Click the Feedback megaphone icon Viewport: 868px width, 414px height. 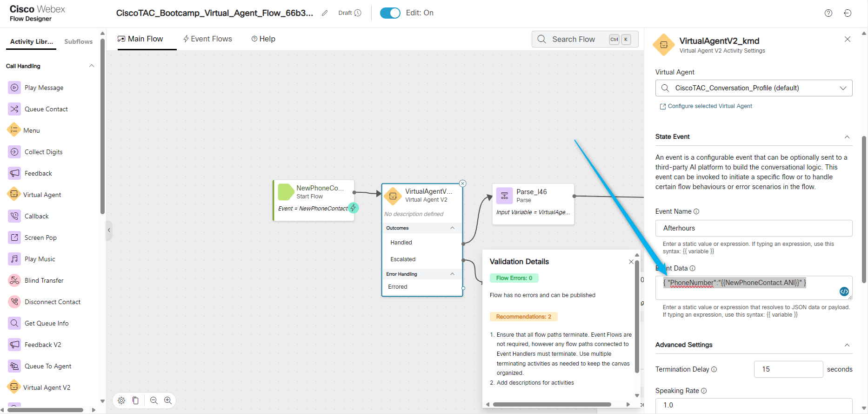pos(14,173)
